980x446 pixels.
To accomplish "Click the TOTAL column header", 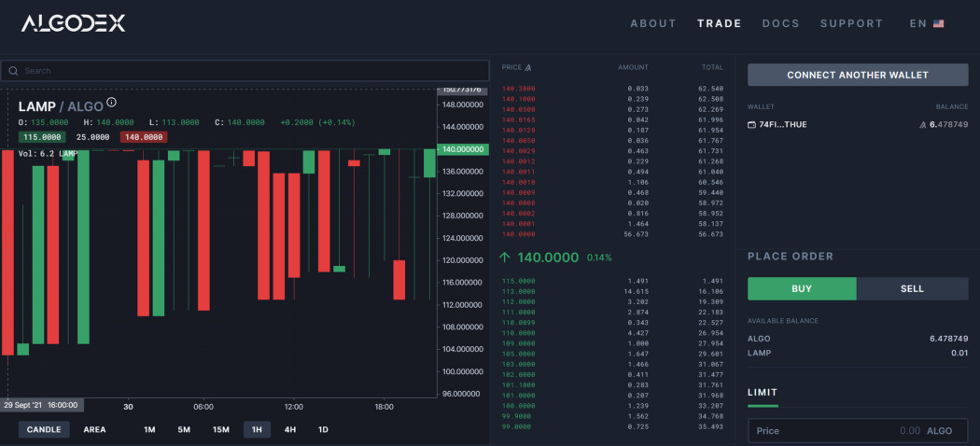I will click(712, 67).
